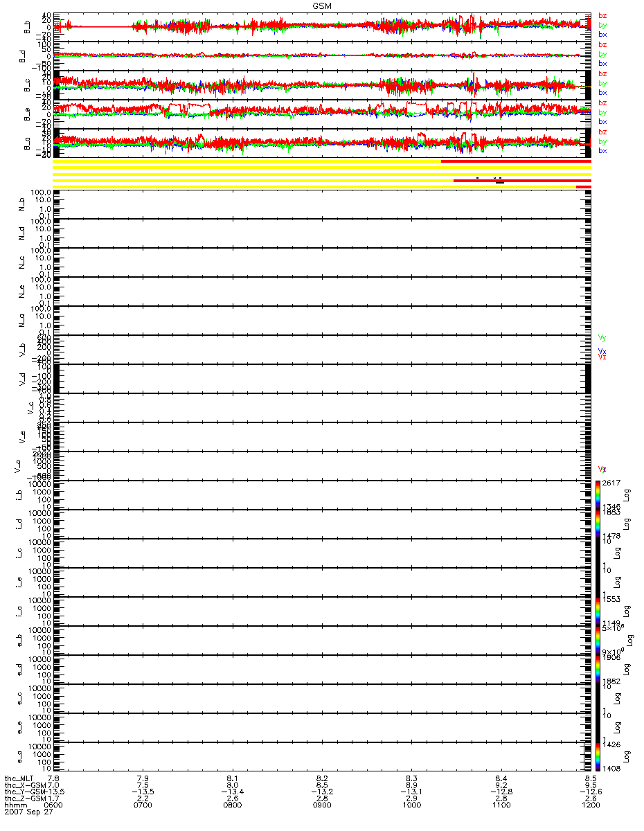Click the red bz legend of B_b panel
Image resolution: width=644 pixels, height=831 pixels.
click(x=602, y=15)
